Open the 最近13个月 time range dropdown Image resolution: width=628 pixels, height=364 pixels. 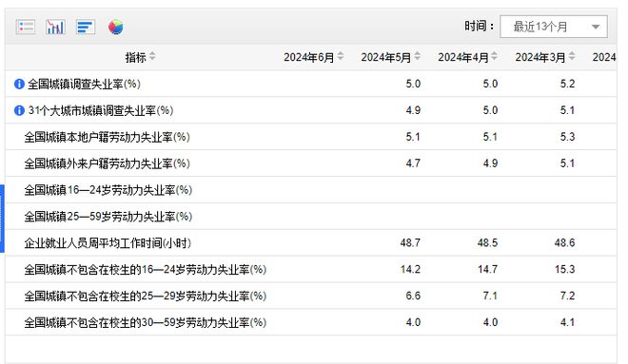click(554, 27)
